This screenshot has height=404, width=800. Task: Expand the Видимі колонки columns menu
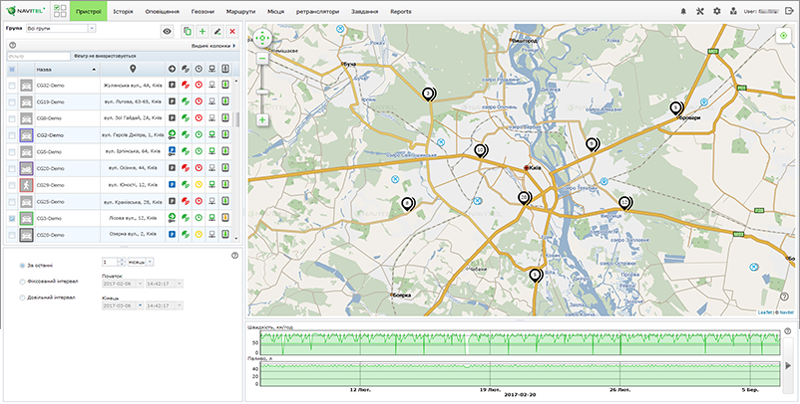[212, 46]
